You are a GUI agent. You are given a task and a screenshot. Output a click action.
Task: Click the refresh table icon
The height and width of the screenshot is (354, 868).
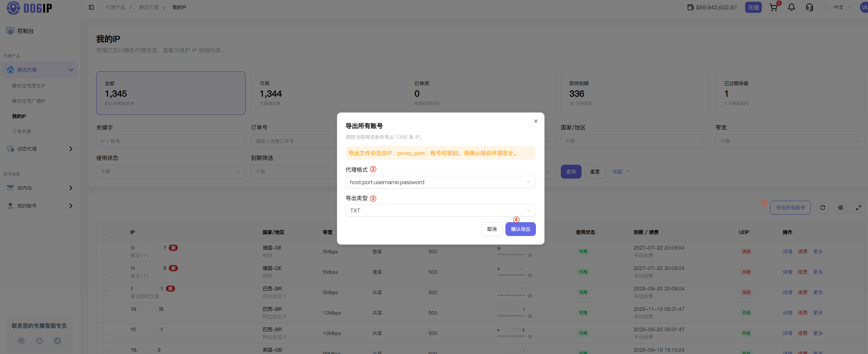823,208
